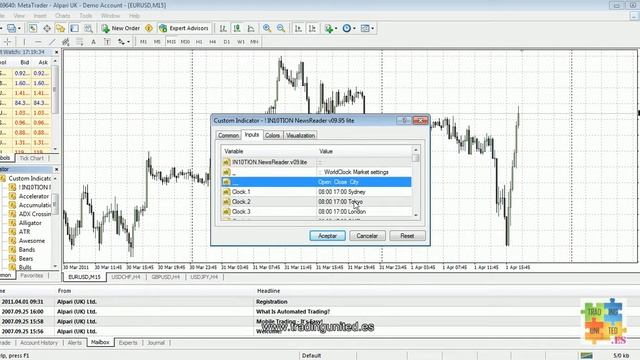Select the vertical line tool
This screenshot has width=640, height=360.
(x=24, y=42)
